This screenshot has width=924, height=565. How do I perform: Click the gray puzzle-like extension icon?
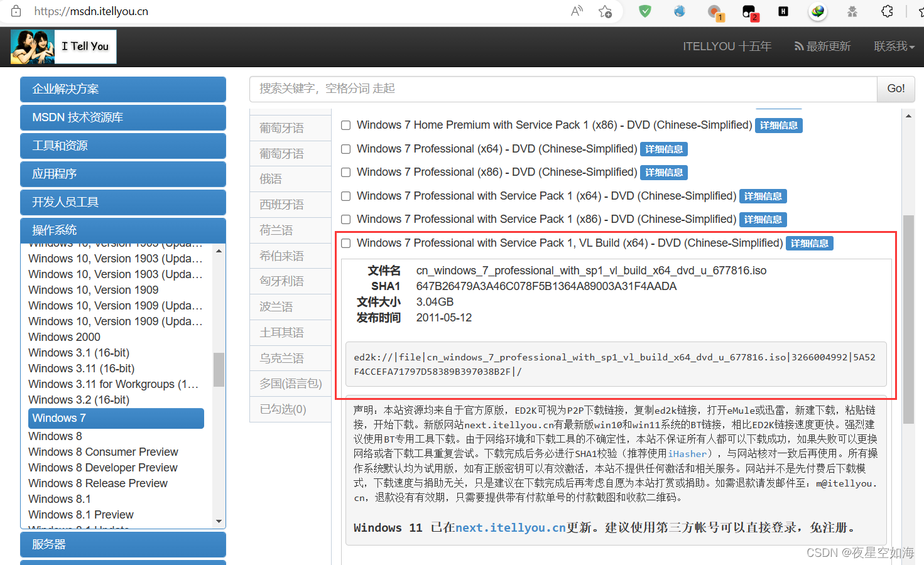[852, 11]
